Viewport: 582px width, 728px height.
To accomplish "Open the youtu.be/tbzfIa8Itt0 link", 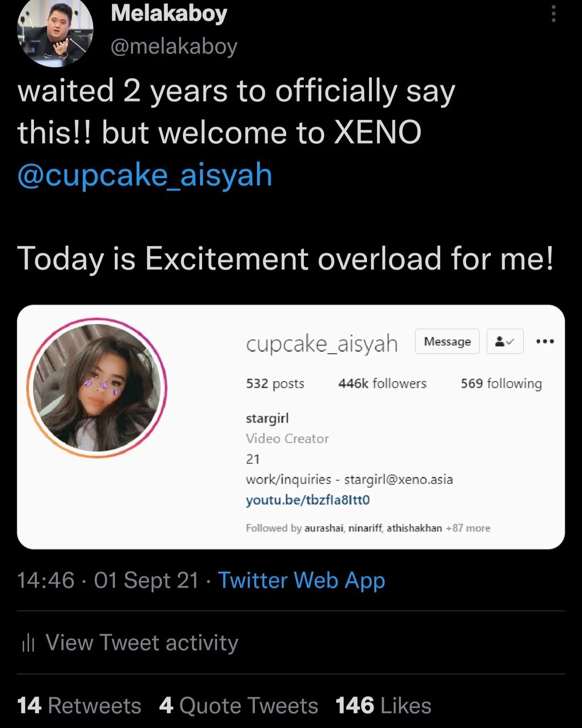I will 308,500.
